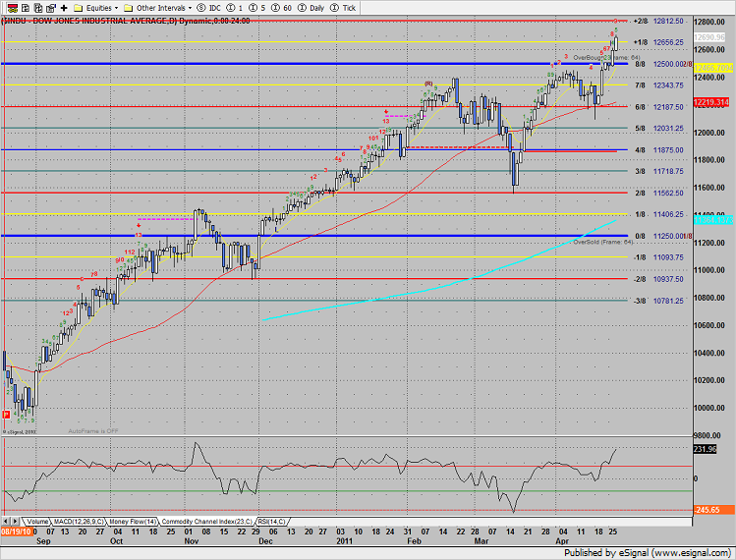
Task: Click the 7/8 12343.75 level label
Action: (x=659, y=85)
